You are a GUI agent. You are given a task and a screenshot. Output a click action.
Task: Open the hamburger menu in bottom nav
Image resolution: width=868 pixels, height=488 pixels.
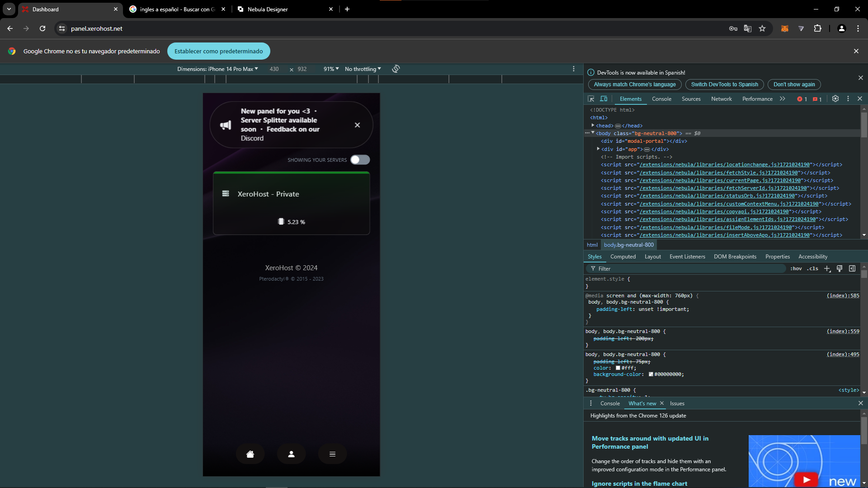click(332, 454)
